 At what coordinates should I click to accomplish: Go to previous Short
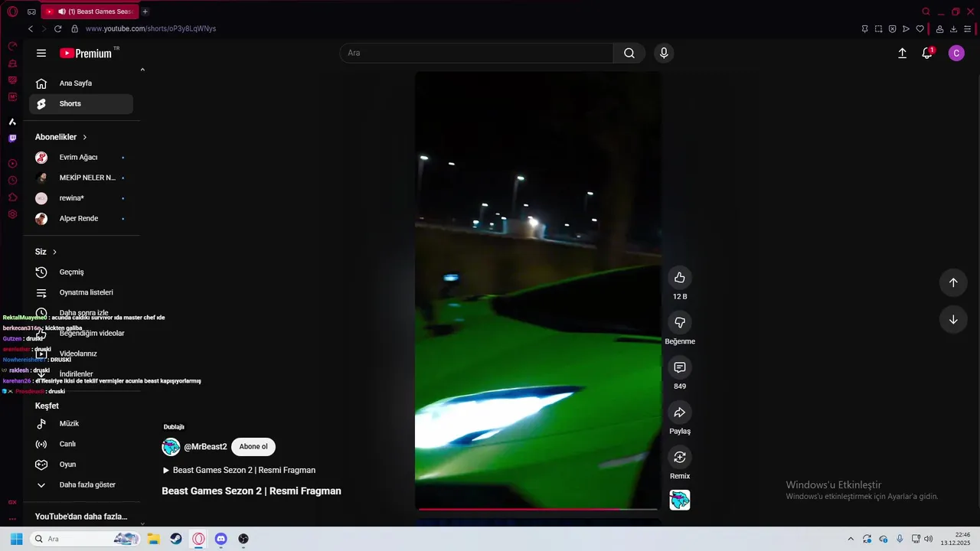click(953, 282)
